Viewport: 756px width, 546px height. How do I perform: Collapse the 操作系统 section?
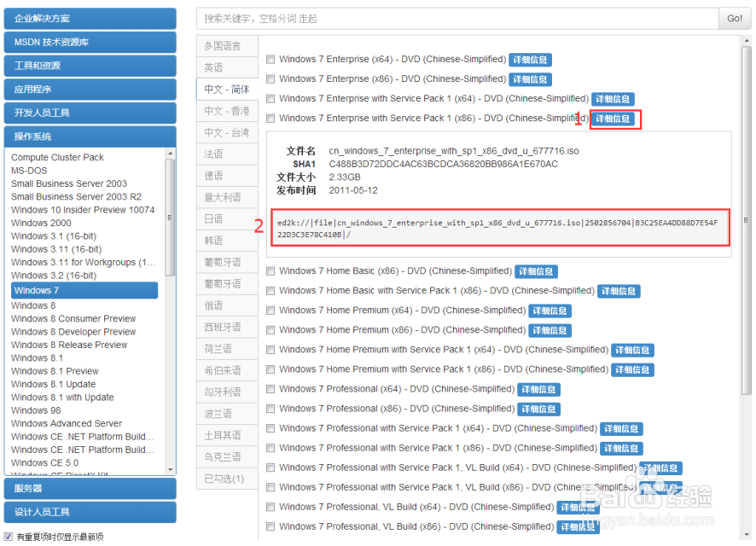[90, 136]
